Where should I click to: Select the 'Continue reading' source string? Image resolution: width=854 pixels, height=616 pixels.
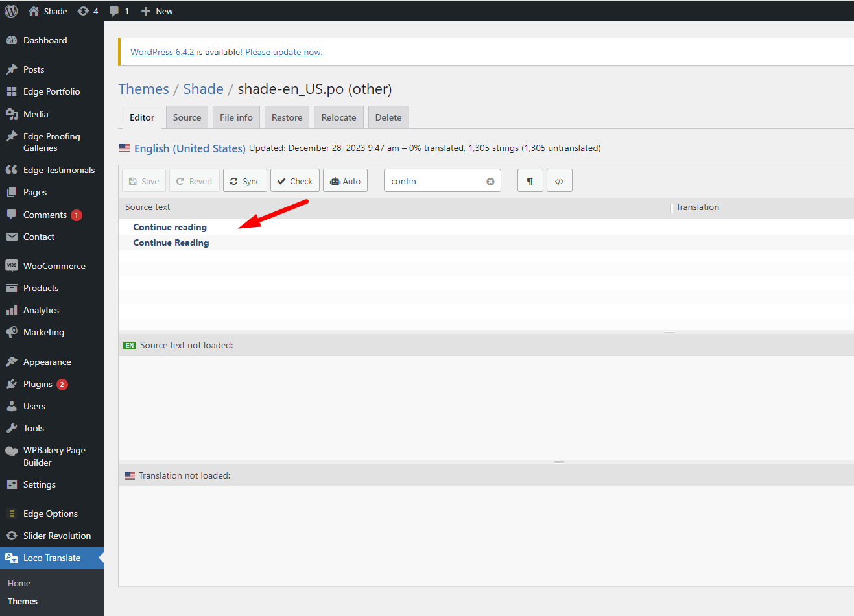170,227
